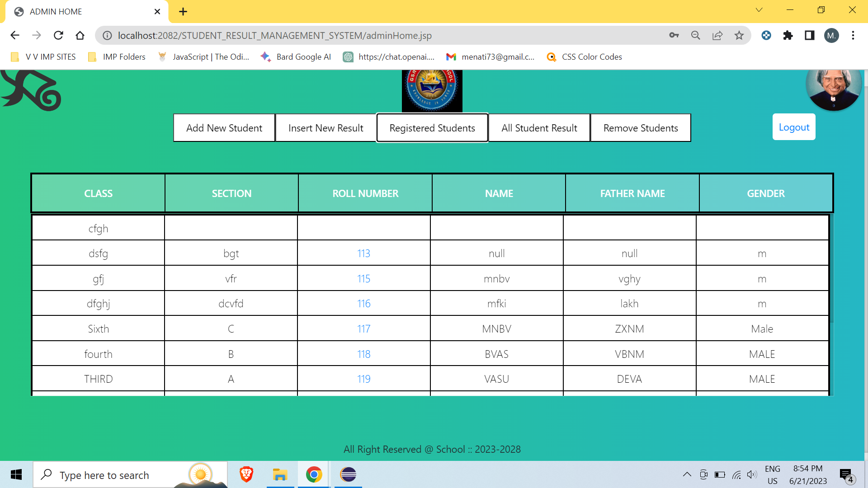The image size is (868, 488).
Task: Click the Add New Student button
Action: [x=224, y=128]
